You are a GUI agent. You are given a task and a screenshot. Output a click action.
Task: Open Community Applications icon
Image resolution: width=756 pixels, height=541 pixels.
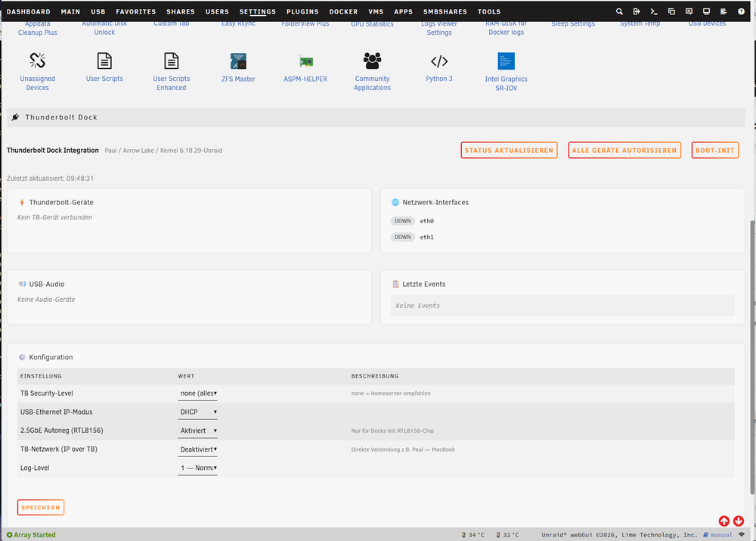click(372, 61)
